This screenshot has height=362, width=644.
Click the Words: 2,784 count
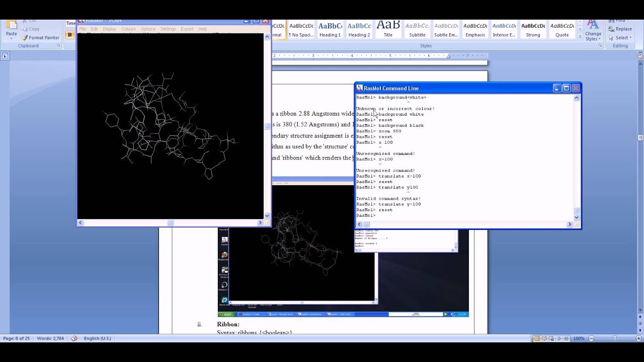(x=50, y=338)
